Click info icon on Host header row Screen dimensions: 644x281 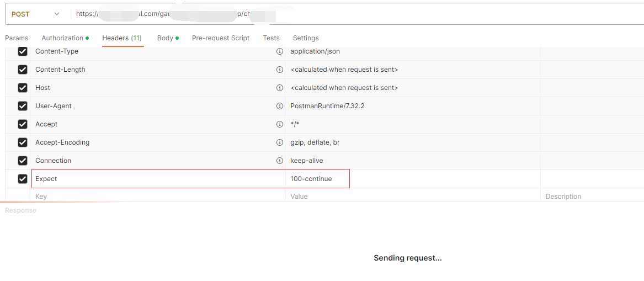tap(279, 88)
